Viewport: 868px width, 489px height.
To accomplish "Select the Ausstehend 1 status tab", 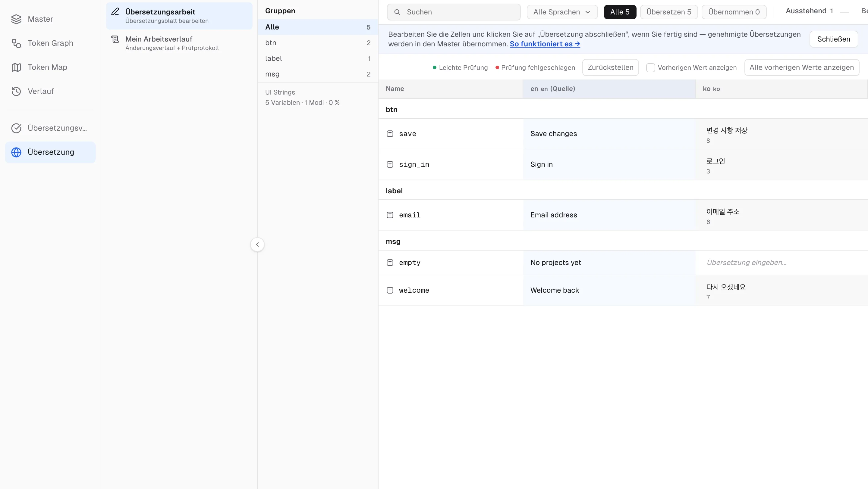I will tap(809, 11).
